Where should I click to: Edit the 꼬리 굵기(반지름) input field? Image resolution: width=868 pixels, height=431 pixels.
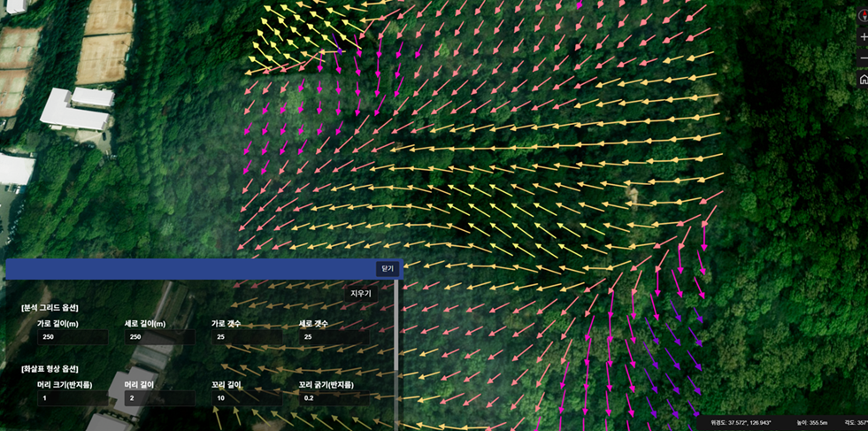(334, 397)
